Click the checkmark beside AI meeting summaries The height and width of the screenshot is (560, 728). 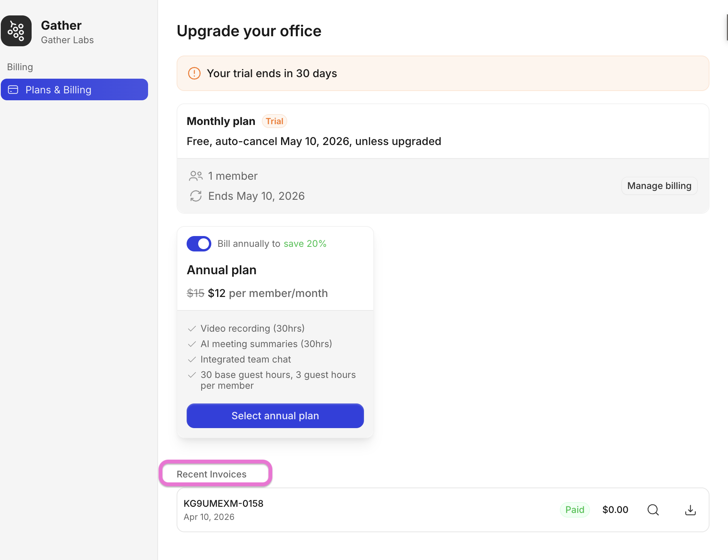click(192, 344)
